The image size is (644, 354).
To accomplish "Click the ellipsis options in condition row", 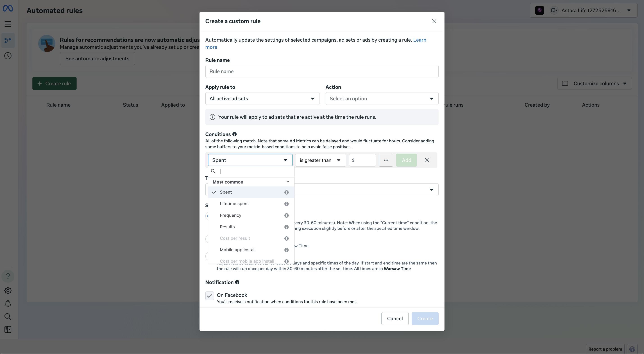I will [x=386, y=160].
